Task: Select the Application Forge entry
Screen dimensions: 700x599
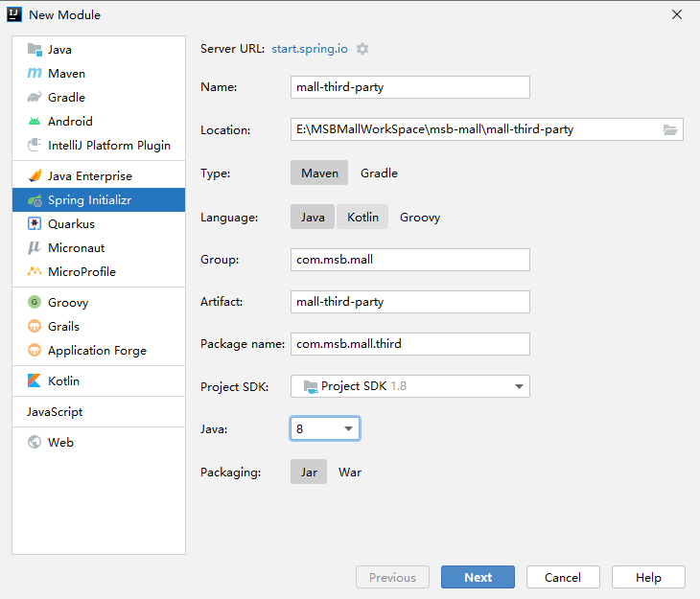Action: pos(99,351)
